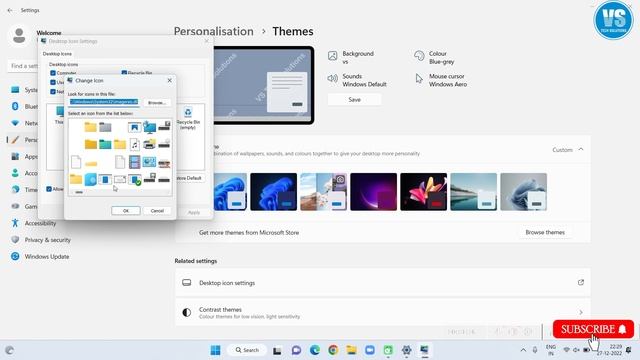Click Restore Default in Desktop Icon Settings
Screen dimensions: 640x360
point(190,178)
